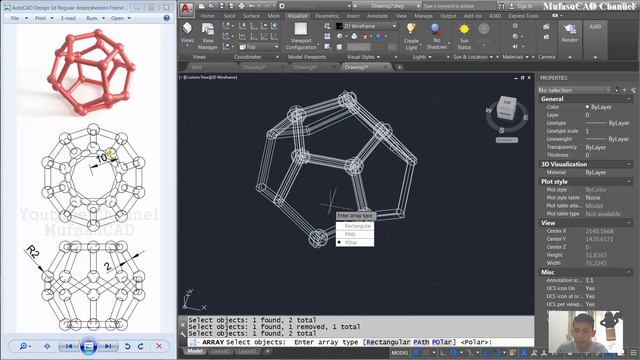Click the Color ByLayer swatch in Properties

587,107
